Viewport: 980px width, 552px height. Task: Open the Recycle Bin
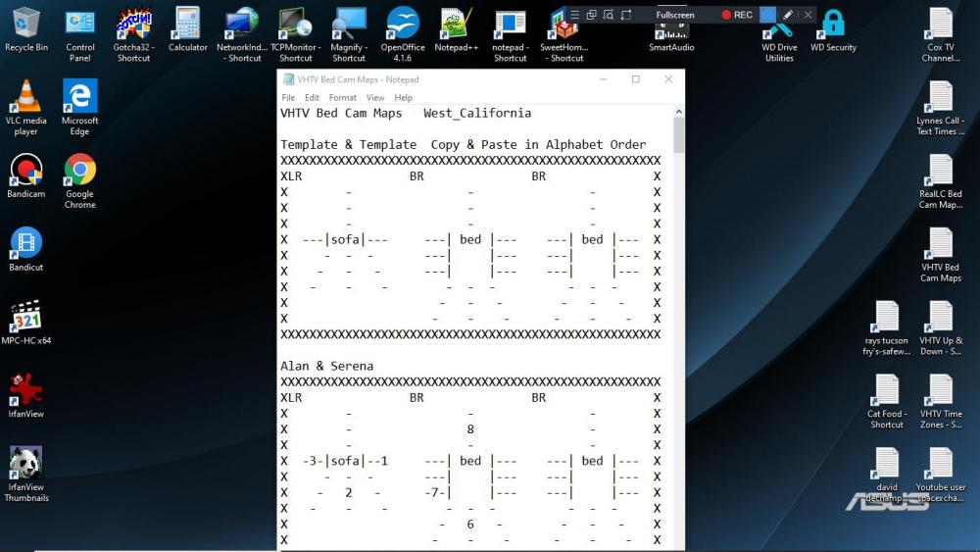point(26,25)
